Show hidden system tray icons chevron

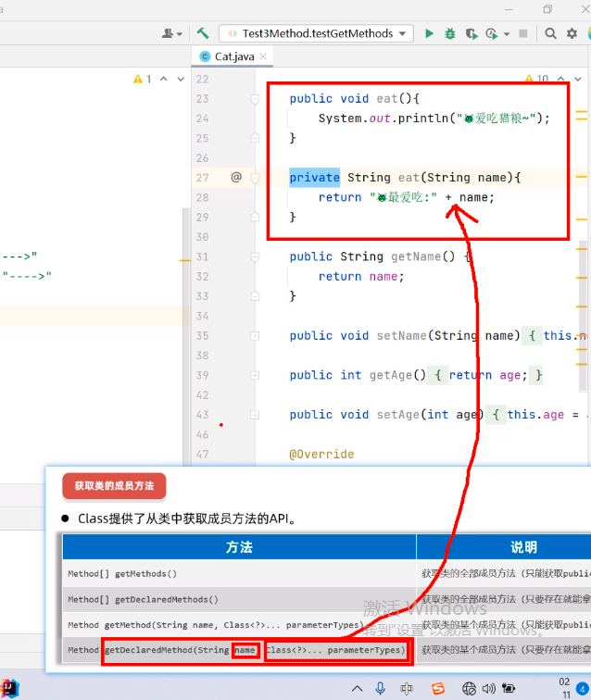[357, 688]
